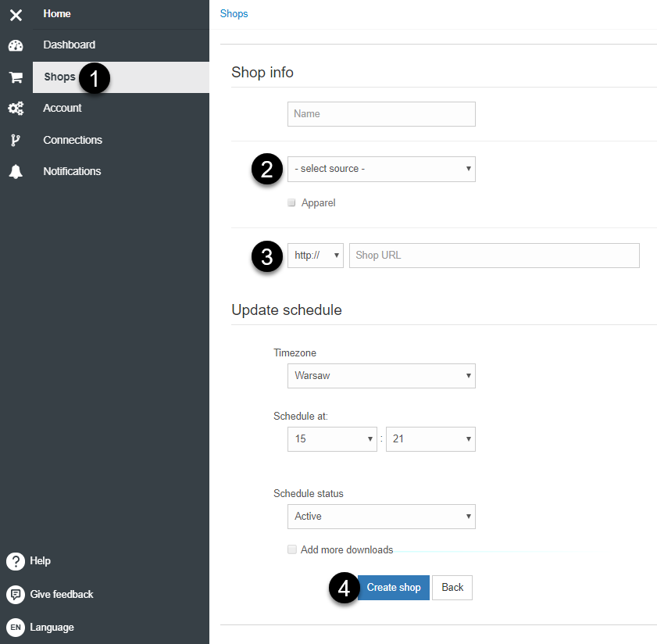Open the http:// protocol dropdown

pyautogui.click(x=316, y=256)
